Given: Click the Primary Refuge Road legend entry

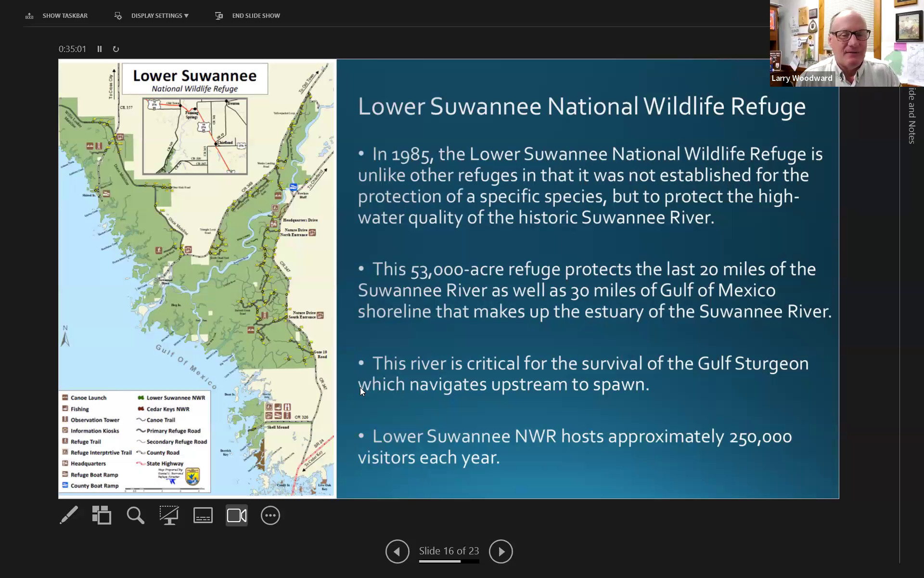Looking at the screenshot, I should point(169,431).
